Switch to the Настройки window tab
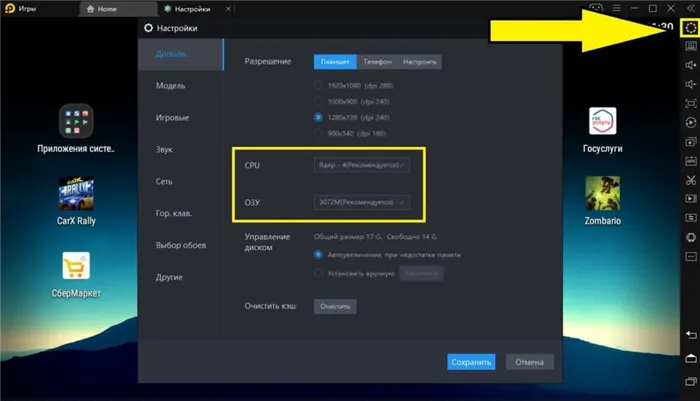 192,9
